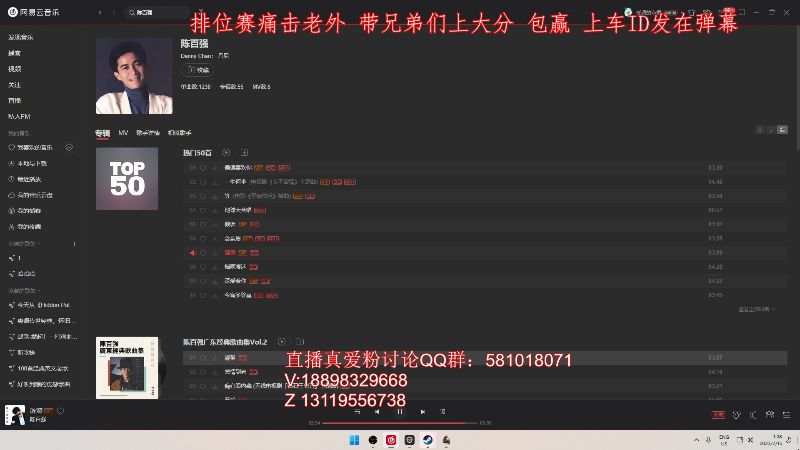Open now-playing album art in the player bar

(x=15, y=415)
